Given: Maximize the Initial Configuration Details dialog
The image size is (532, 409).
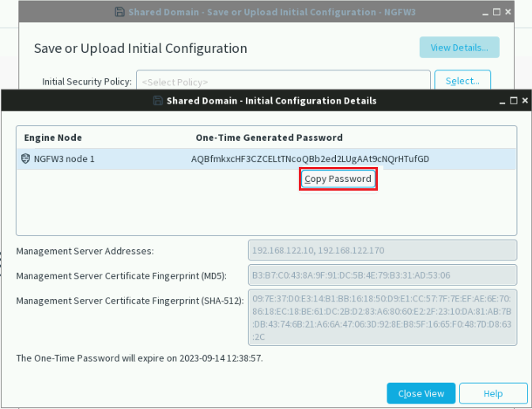Looking at the screenshot, I should [514, 100].
